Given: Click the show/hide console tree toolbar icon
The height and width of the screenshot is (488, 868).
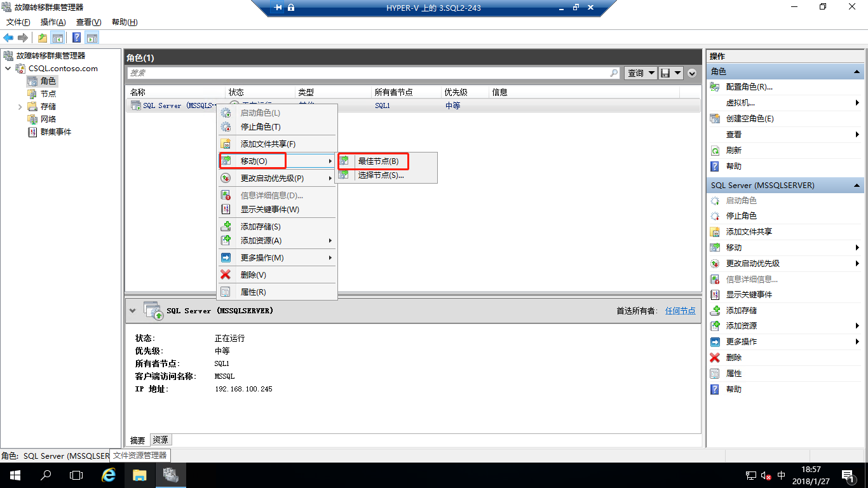Looking at the screenshot, I should point(58,37).
